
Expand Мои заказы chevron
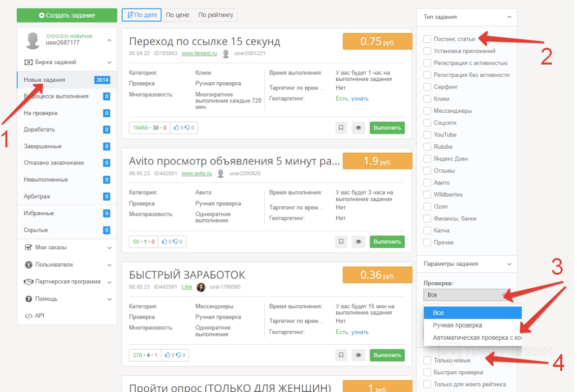pos(109,248)
